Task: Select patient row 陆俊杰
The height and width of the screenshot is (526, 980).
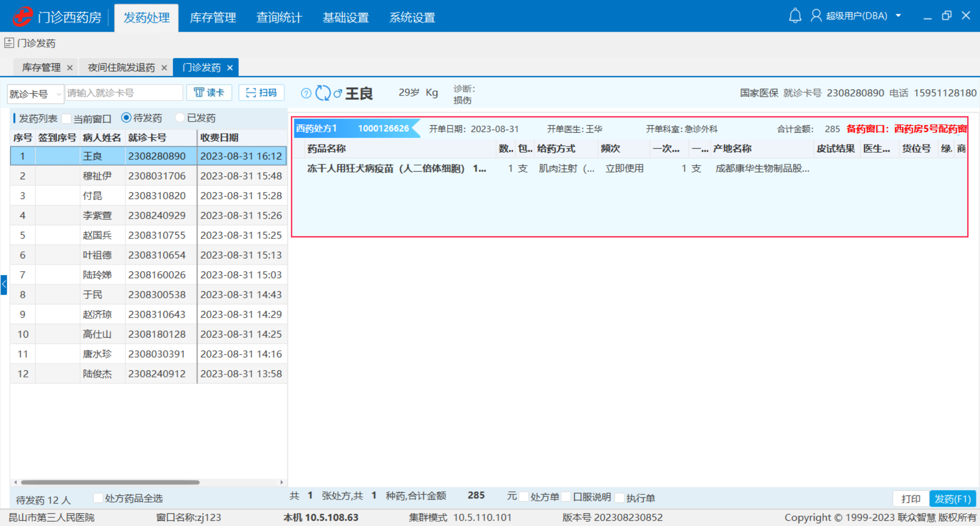Action: [148, 374]
